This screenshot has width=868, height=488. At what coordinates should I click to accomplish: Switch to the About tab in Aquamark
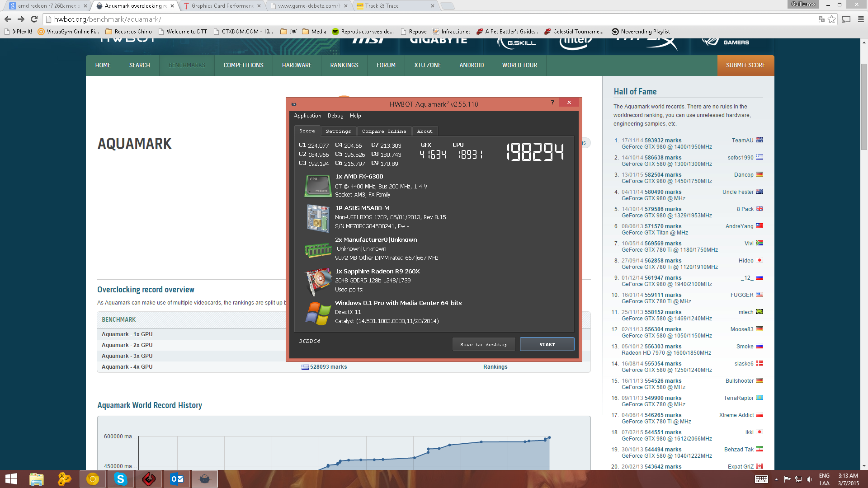pyautogui.click(x=425, y=131)
